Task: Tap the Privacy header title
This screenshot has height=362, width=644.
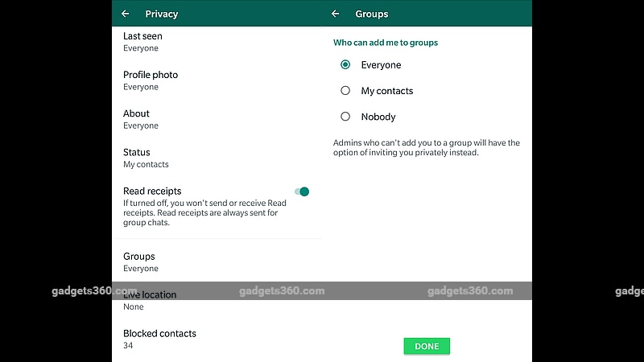Action: point(161,14)
